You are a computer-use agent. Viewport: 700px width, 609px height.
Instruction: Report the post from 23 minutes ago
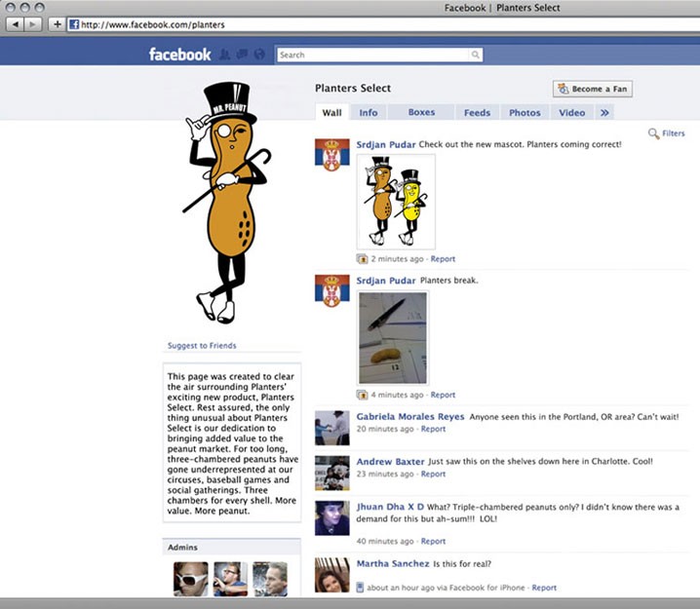[x=433, y=474]
